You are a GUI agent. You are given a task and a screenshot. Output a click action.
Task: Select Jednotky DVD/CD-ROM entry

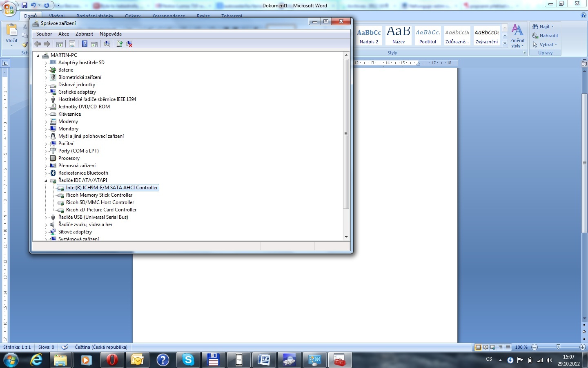(x=84, y=107)
